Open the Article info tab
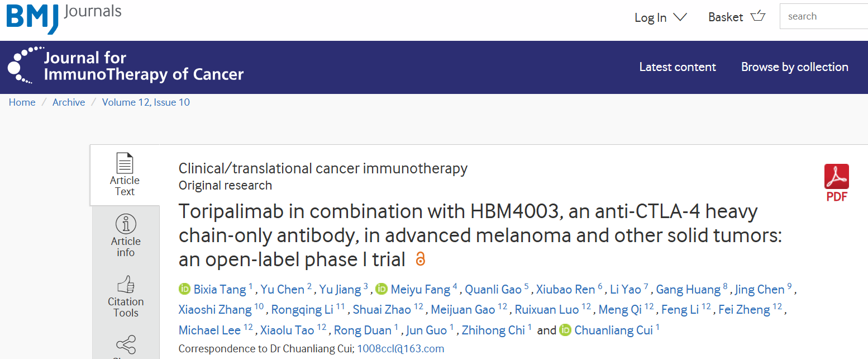The height and width of the screenshot is (359, 868). coord(126,235)
